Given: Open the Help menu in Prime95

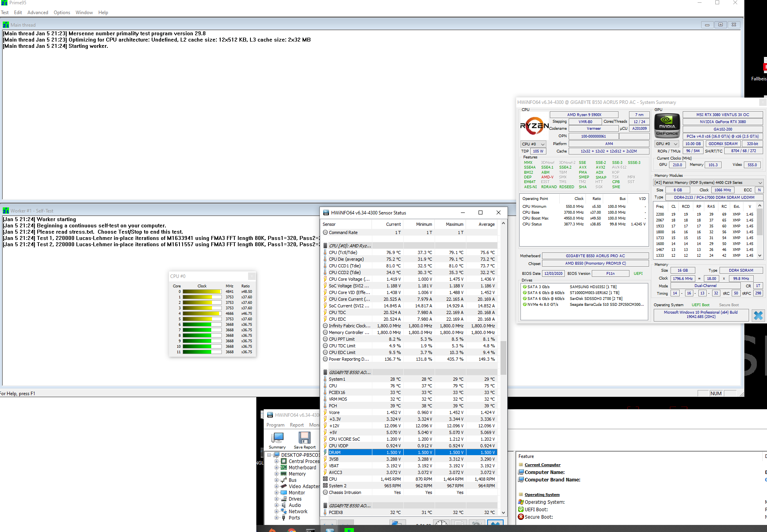Looking at the screenshot, I should click(x=103, y=13).
